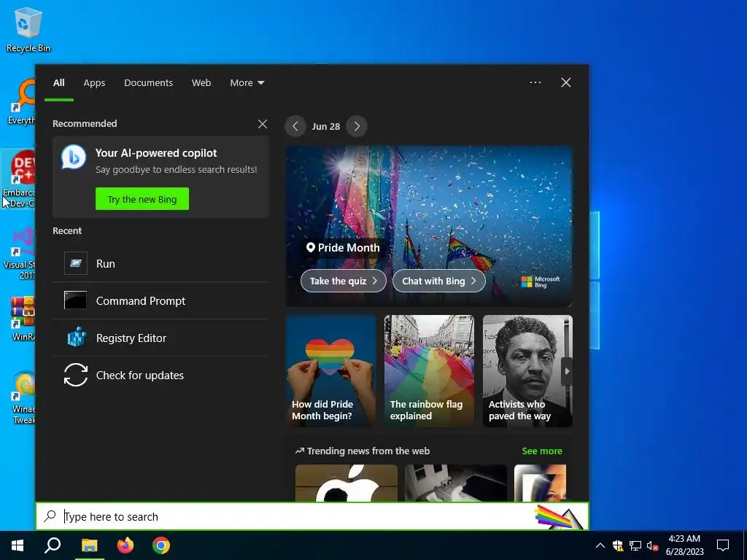The image size is (747, 560).
Task: Show hidden system tray icons
Action: [600, 545]
